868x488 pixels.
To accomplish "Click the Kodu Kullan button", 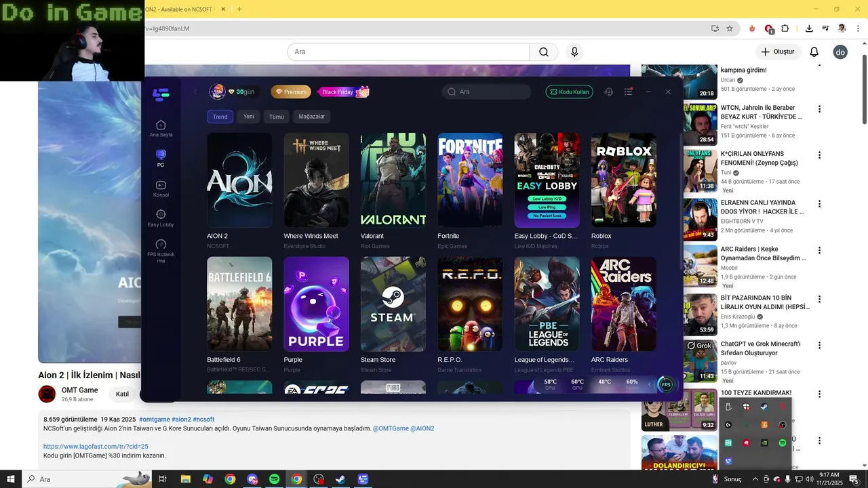I will tap(570, 91).
